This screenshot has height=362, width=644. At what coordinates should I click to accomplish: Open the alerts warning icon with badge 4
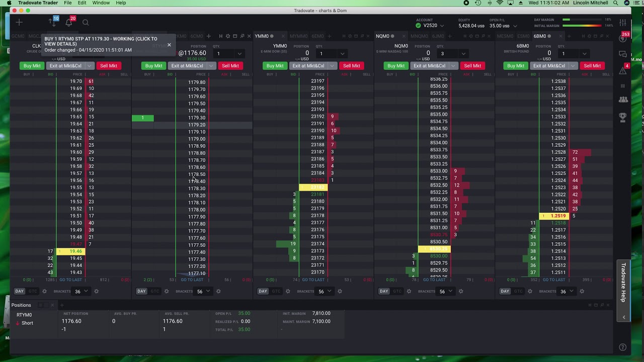(623, 70)
